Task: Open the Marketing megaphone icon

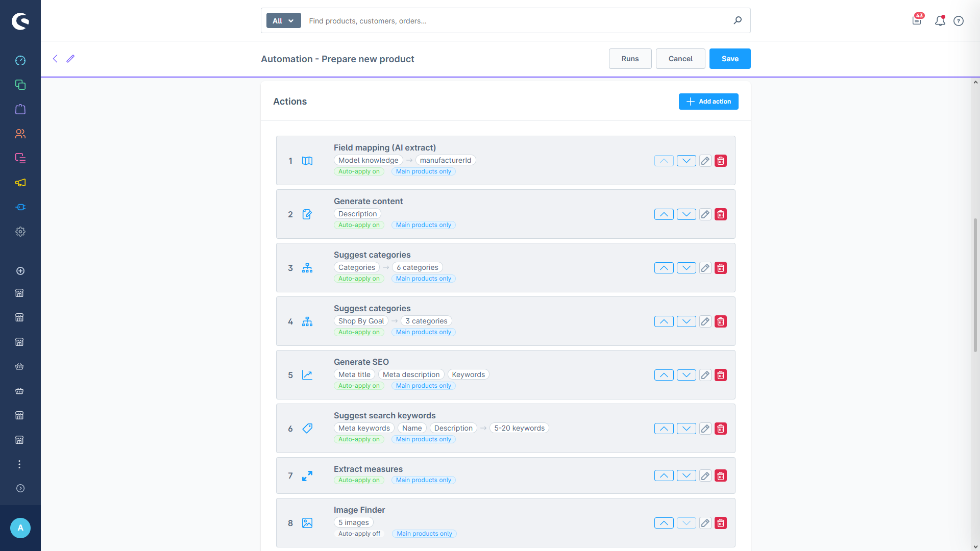Action: click(20, 183)
